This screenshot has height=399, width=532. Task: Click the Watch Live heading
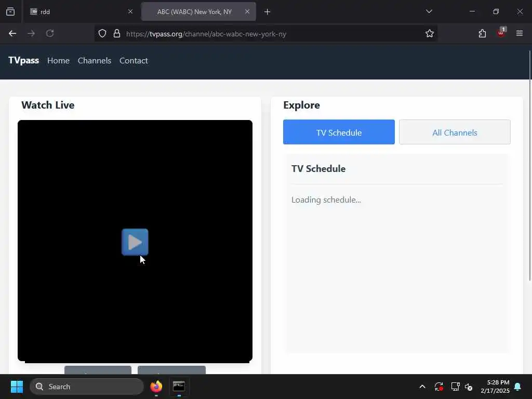[48, 105]
